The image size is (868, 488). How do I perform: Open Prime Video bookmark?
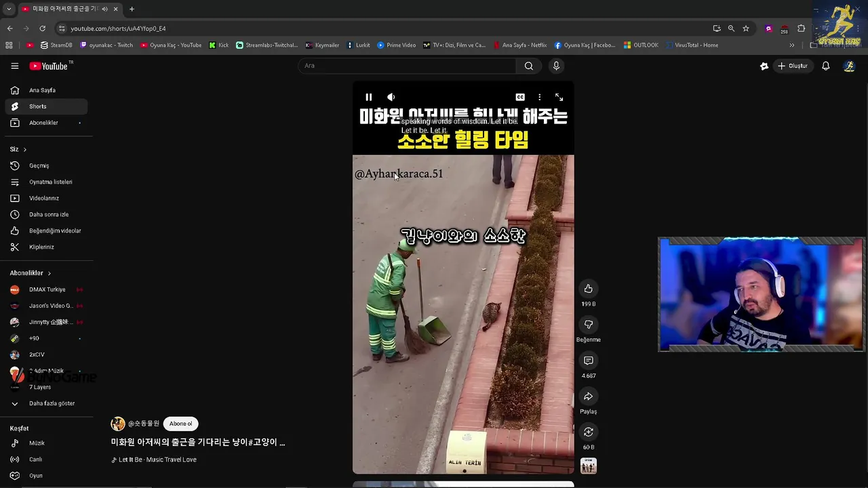(397, 45)
